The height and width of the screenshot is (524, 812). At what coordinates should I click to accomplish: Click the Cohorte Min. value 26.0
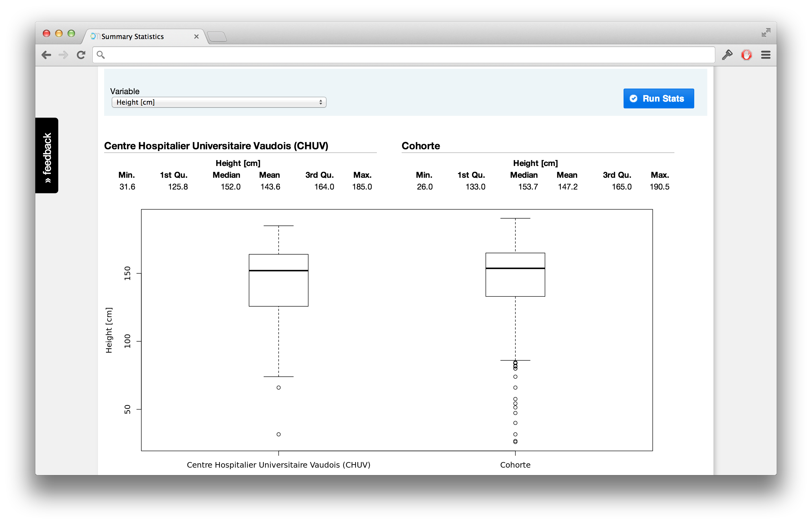click(x=425, y=187)
